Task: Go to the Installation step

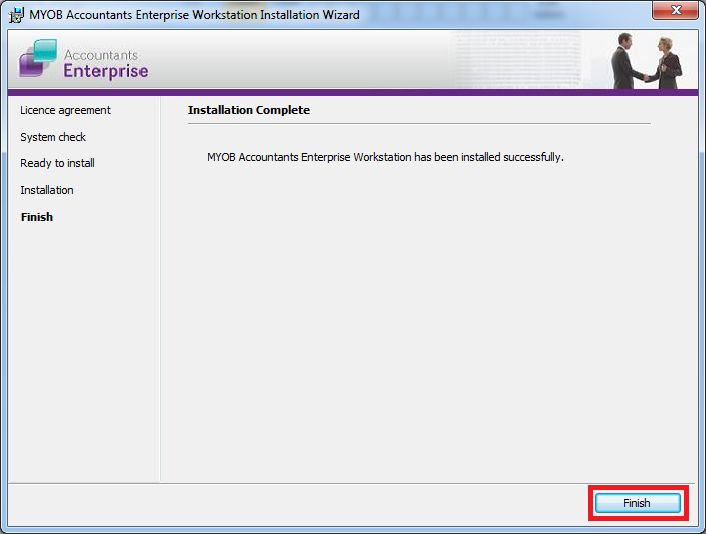Action: coord(47,190)
